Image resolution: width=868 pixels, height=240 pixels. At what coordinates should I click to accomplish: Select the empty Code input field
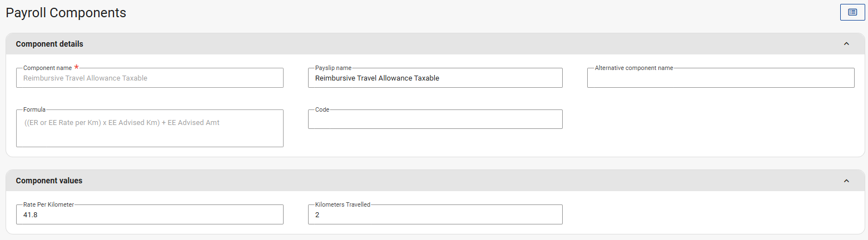(x=435, y=119)
